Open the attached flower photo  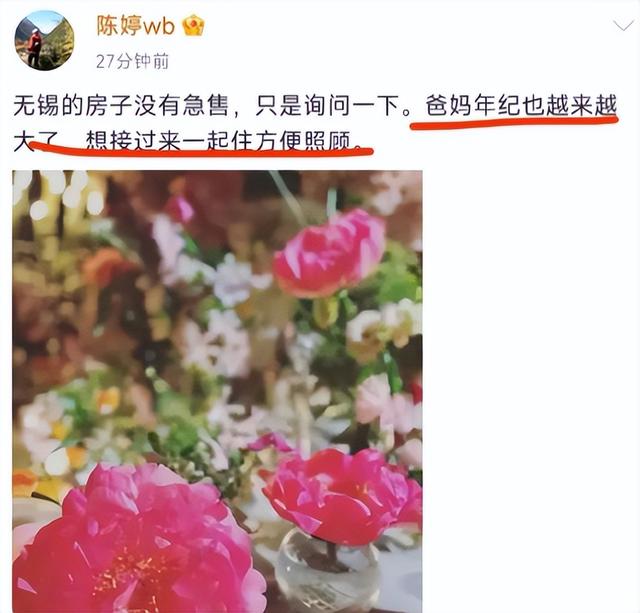(x=217, y=391)
